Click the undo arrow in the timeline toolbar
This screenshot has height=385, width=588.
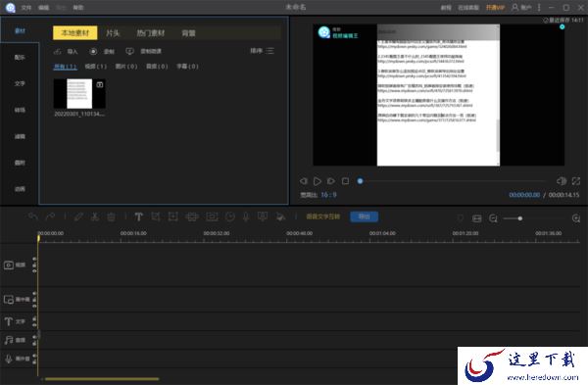(x=33, y=217)
